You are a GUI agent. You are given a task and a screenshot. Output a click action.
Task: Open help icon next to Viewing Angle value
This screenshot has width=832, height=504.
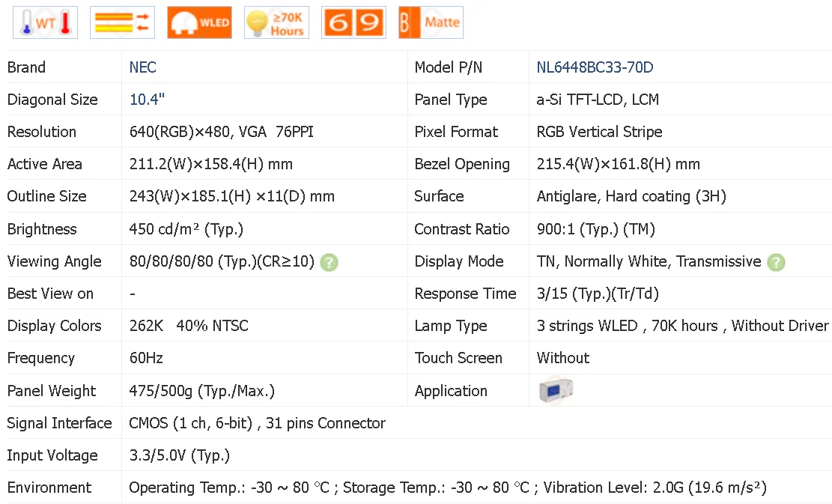(329, 262)
